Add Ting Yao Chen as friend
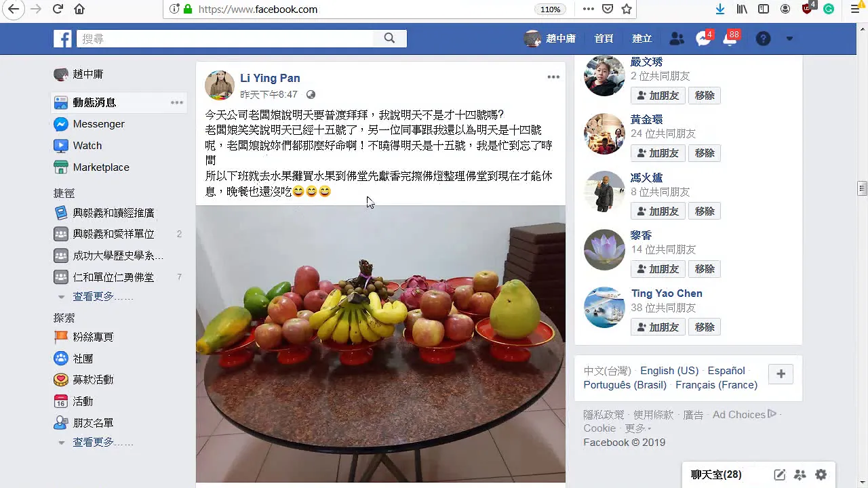This screenshot has width=868, height=488. pyautogui.click(x=658, y=327)
